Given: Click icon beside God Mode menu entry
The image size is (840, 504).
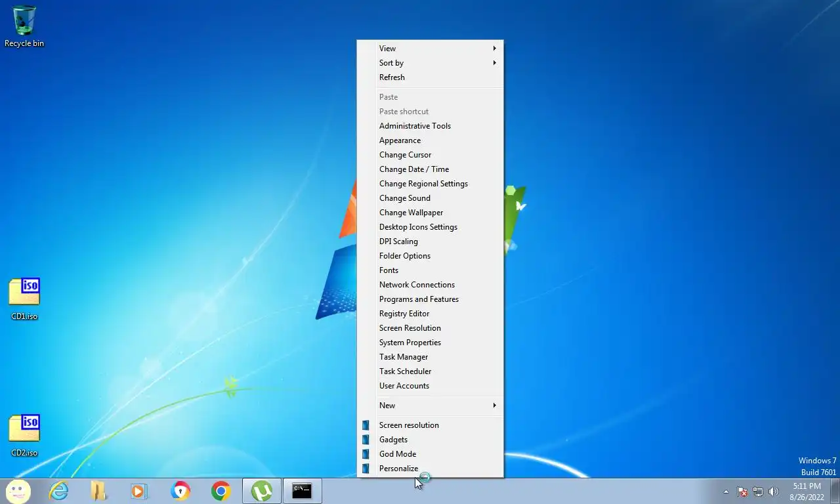Looking at the screenshot, I should point(366,454).
